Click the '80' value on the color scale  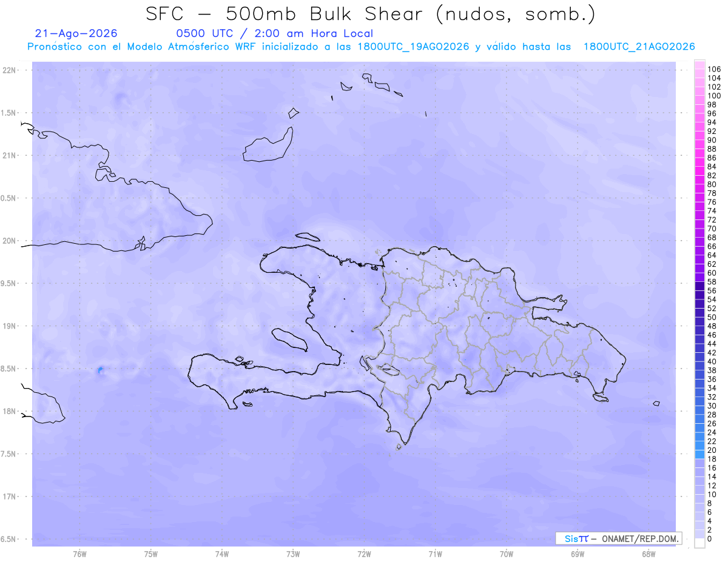coord(712,184)
